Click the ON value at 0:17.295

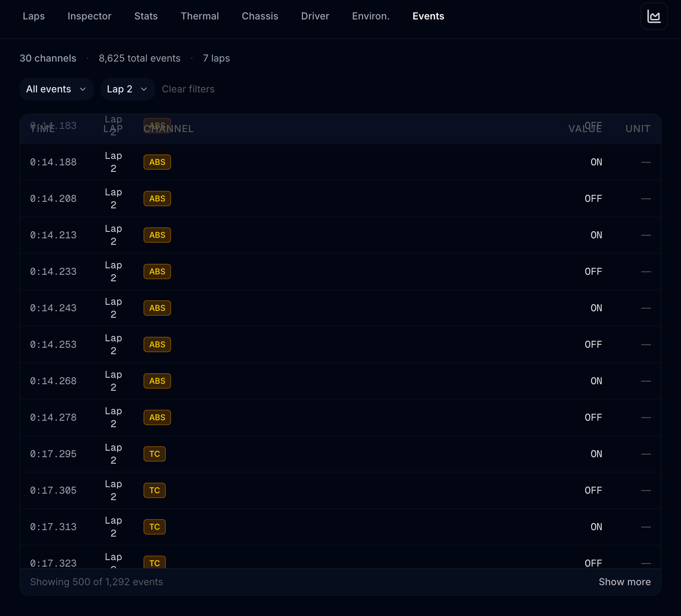click(596, 454)
